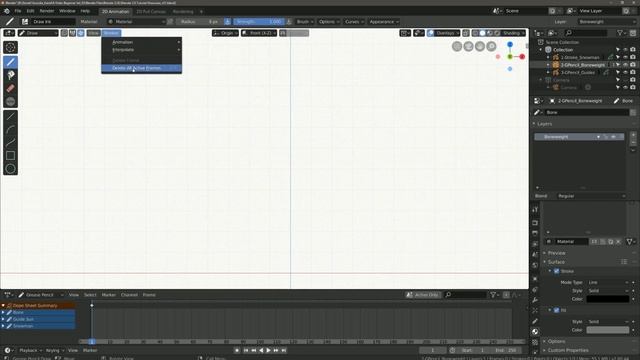Switch to Rendering workspace tab
The height and width of the screenshot is (360, 640).
[183, 11]
